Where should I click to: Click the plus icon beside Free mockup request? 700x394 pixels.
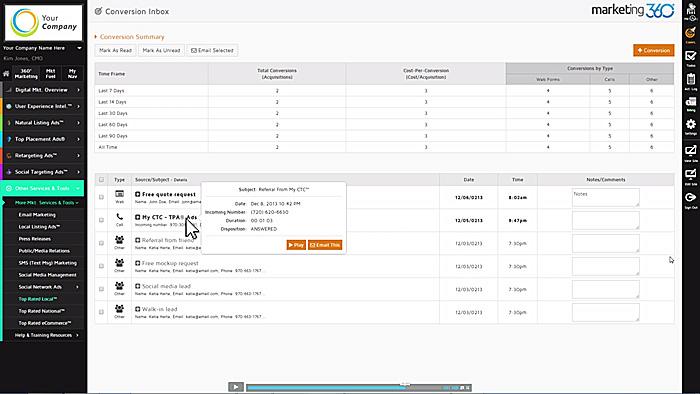pos(138,263)
